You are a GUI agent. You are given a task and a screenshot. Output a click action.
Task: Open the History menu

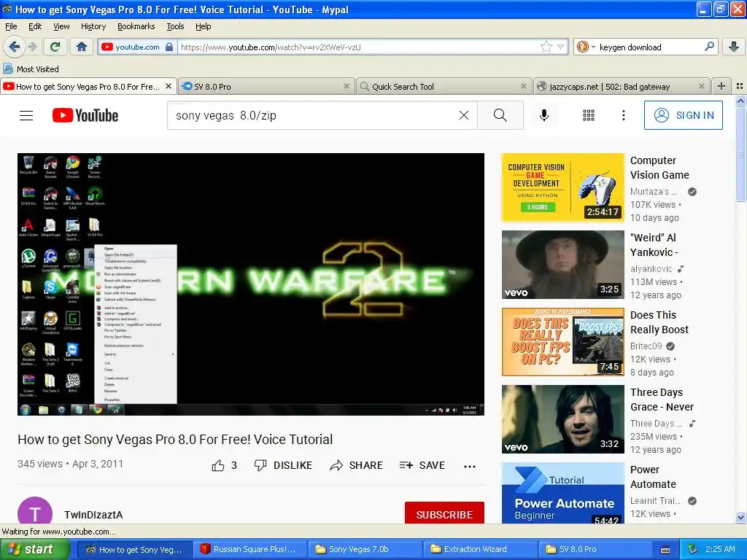point(93,26)
